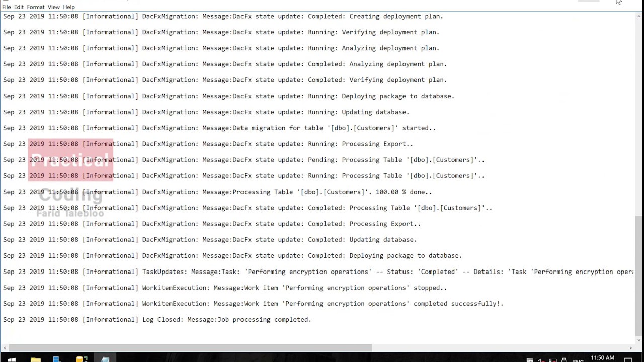Click the 'TaskUpdates: Message:Task:' log line
The width and height of the screenshot is (644, 362).
[x=318, y=272]
